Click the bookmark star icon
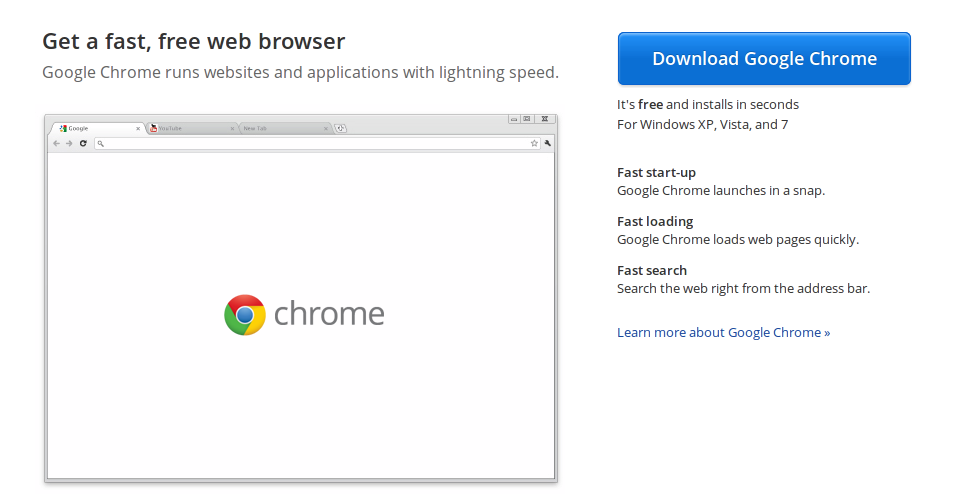The height and width of the screenshot is (503, 958). click(534, 143)
